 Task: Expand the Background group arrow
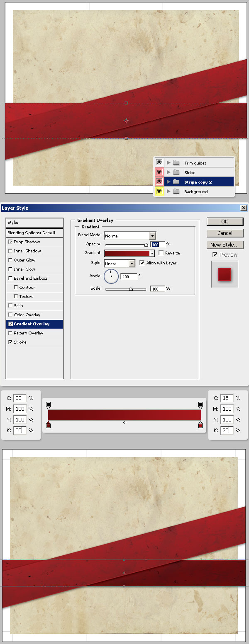coord(168,191)
